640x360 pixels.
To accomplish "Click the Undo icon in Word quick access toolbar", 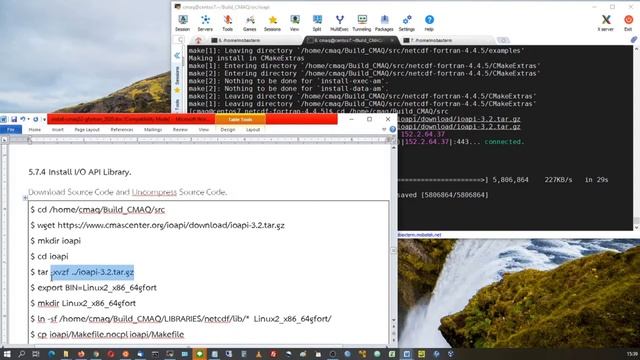I will 23,119.
